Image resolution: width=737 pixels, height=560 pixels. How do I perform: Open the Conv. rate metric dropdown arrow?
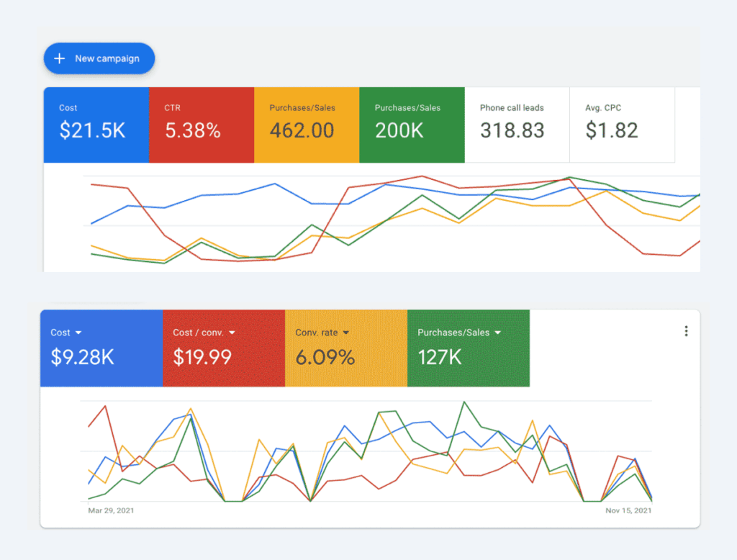point(345,333)
